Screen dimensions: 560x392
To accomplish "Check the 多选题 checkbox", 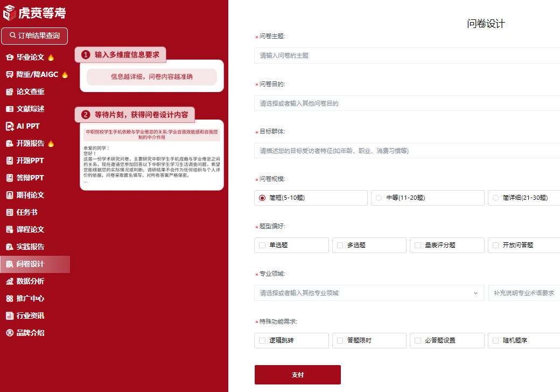I will (340, 245).
